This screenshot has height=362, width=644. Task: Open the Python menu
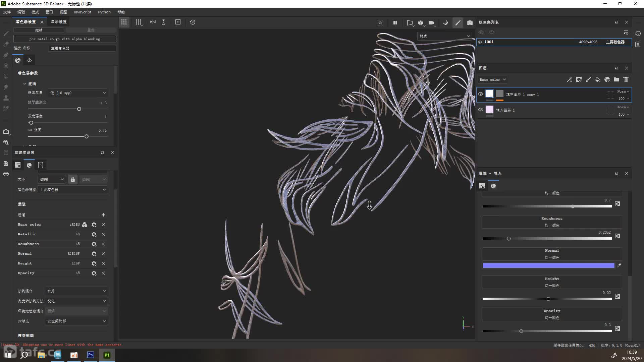pos(104,12)
